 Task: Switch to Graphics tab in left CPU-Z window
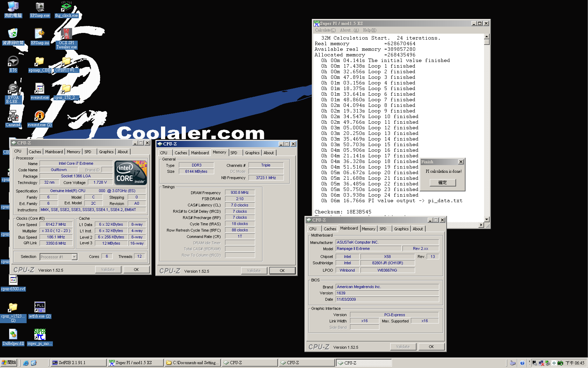tap(106, 152)
